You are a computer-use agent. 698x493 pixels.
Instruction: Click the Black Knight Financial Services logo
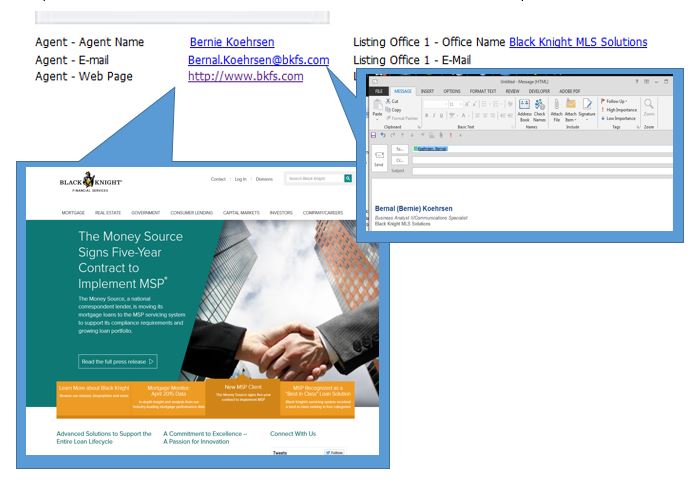[x=90, y=182]
